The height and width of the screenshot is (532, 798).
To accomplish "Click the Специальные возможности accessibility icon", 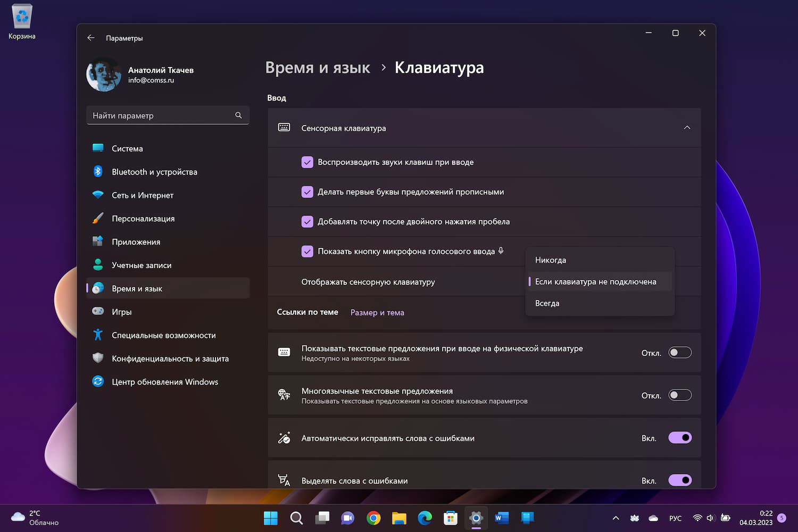I will 98,335.
